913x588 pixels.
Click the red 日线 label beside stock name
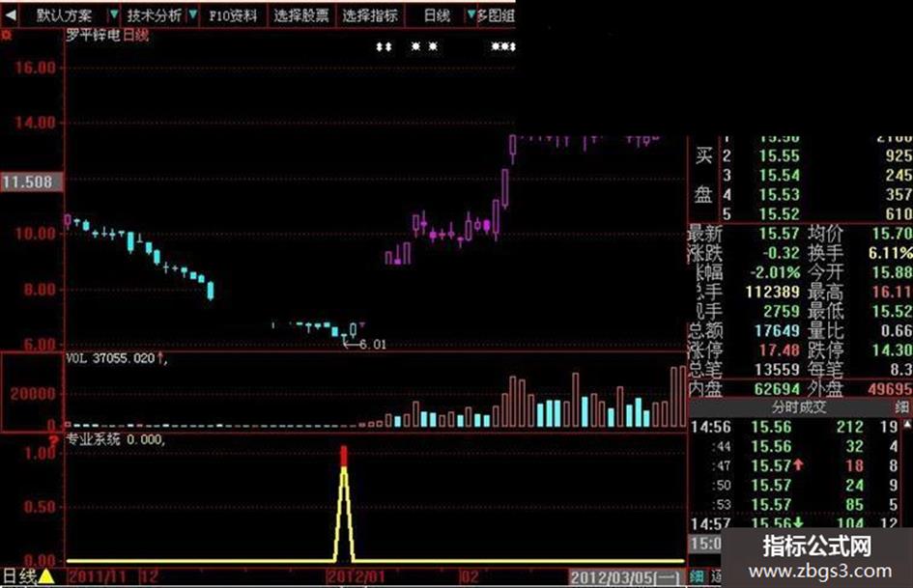coord(135,35)
